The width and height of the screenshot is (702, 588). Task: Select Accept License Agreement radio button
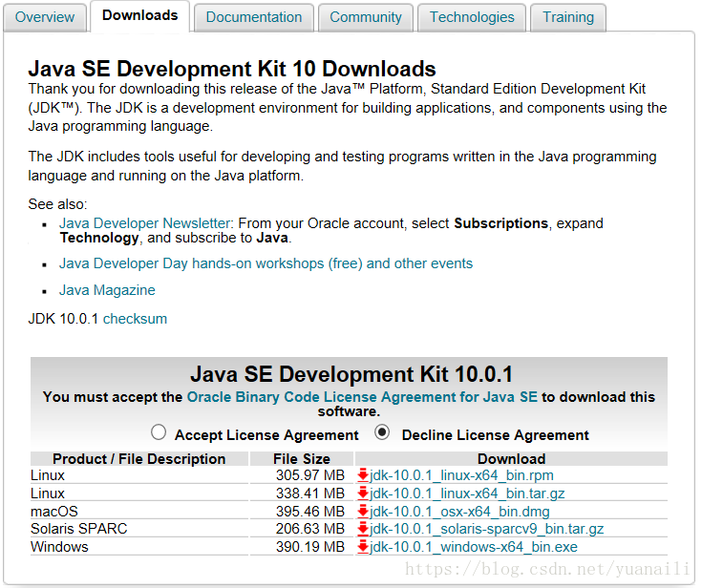159,432
